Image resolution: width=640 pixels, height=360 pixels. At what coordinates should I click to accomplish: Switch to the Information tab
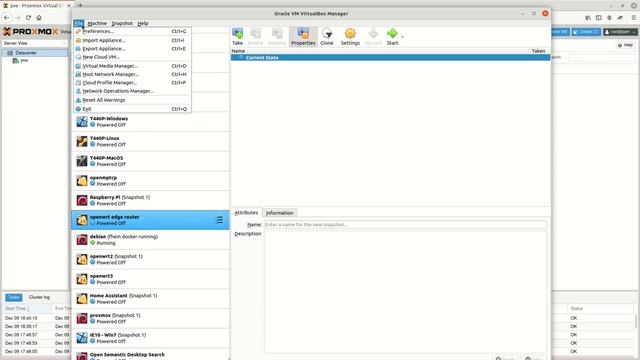(x=280, y=213)
